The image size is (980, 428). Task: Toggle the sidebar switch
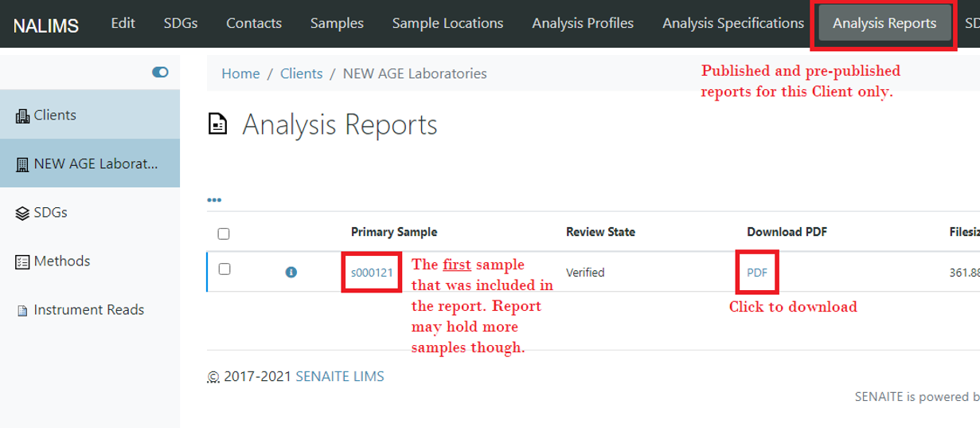click(x=160, y=73)
